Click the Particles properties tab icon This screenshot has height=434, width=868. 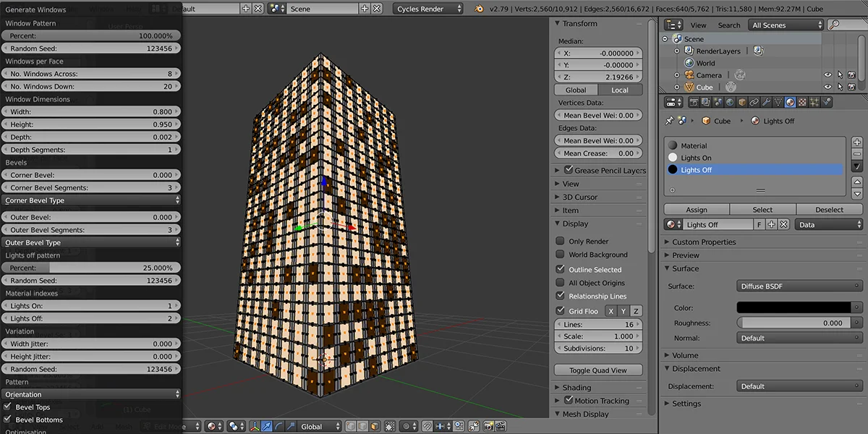tap(814, 103)
